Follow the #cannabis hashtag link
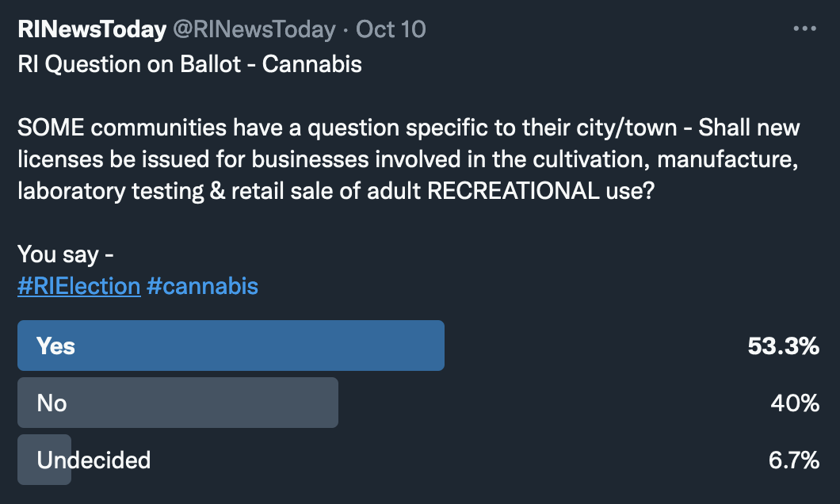 pyautogui.click(x=203, y=285)
